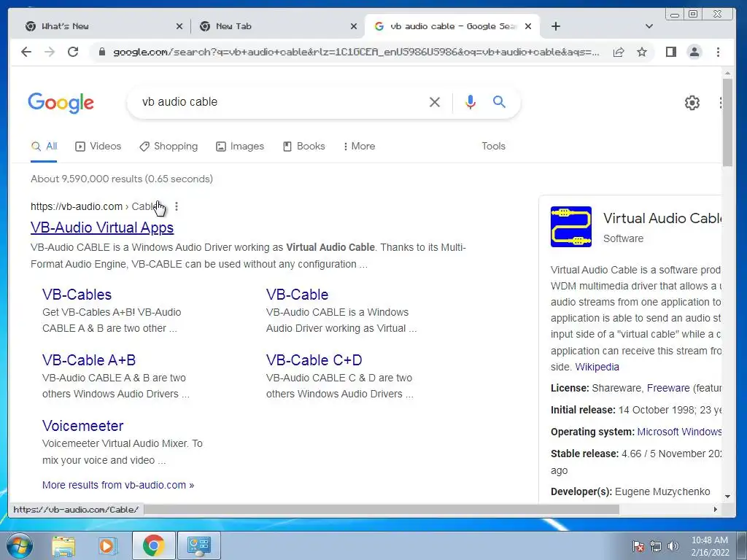
Task: Reload the current page
Action: click(73, 52)
